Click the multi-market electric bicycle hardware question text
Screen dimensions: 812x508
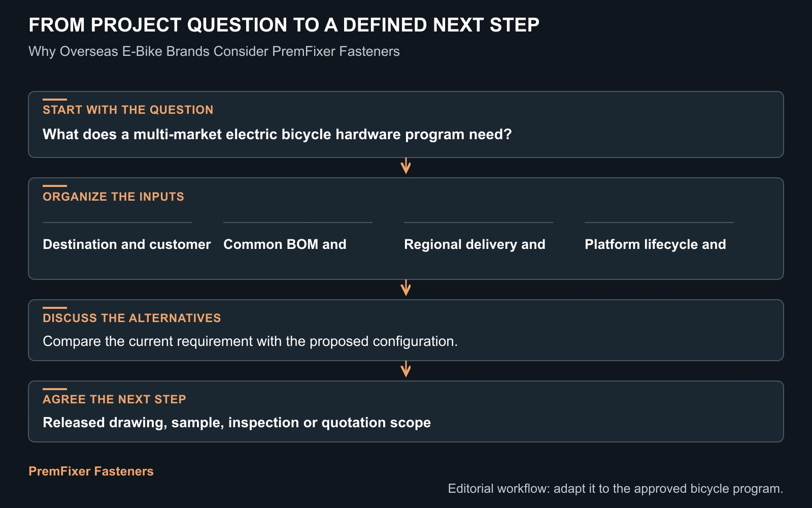coord(277,134)
